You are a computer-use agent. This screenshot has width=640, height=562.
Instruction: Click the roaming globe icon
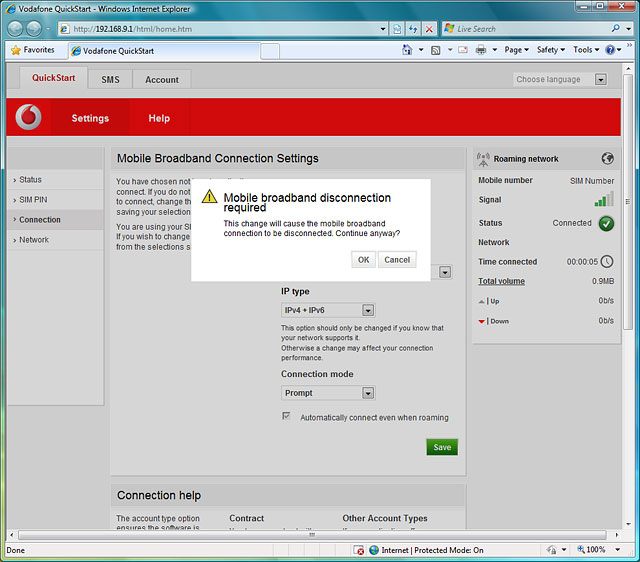(607, 158)
